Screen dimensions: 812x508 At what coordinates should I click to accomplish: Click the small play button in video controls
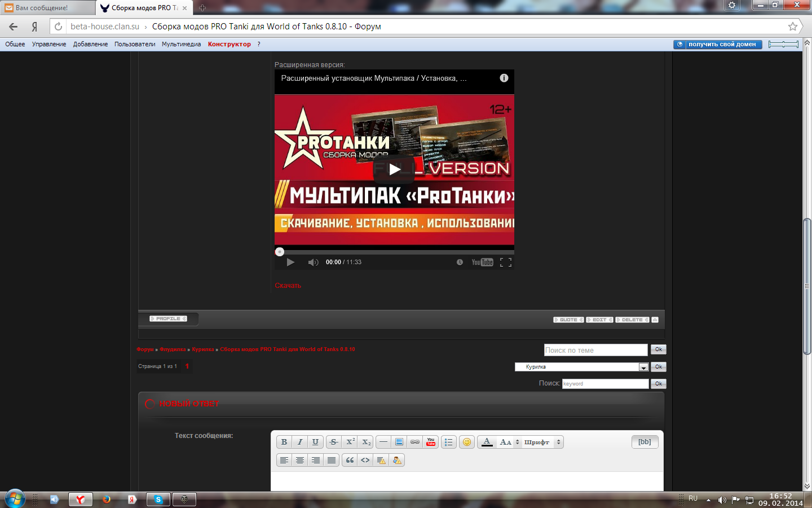pos(290,262)
